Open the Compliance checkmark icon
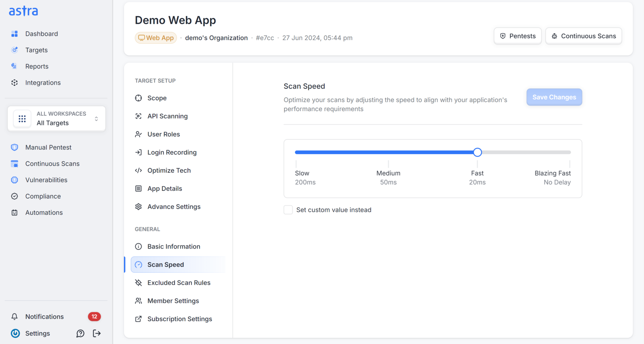644x344 pixels. tap(14, 196)
